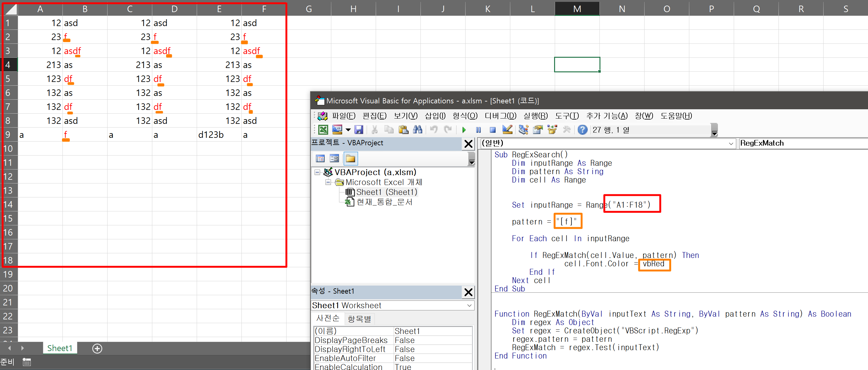Click View Code button in project pane

320,159
